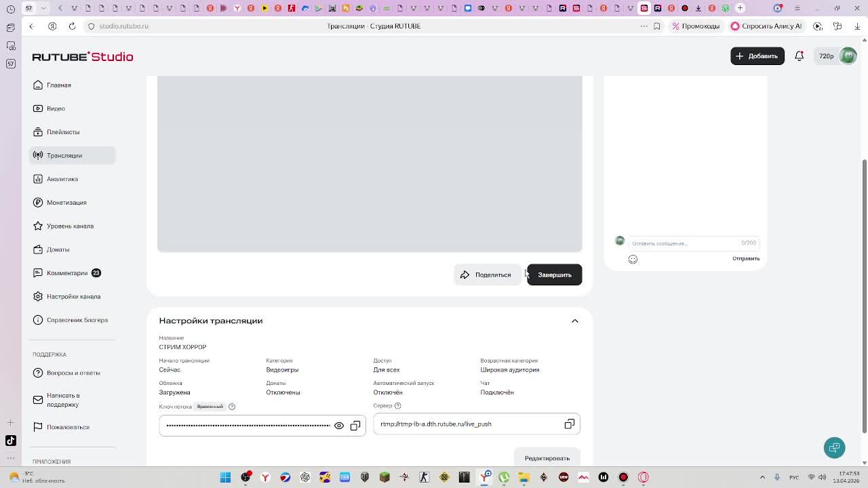The height and width of the screenshot is (488, 868).
Task: Open a new browser tab
Action: pyautogui.click(x=740, y=8)
